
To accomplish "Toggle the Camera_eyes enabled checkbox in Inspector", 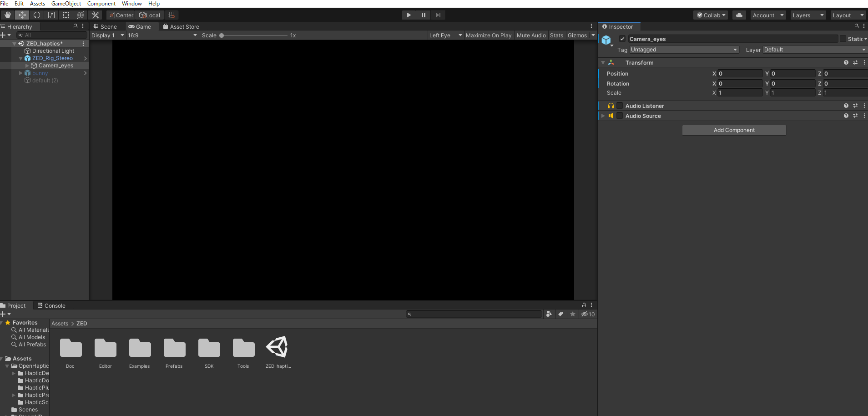I will point(622,39).
